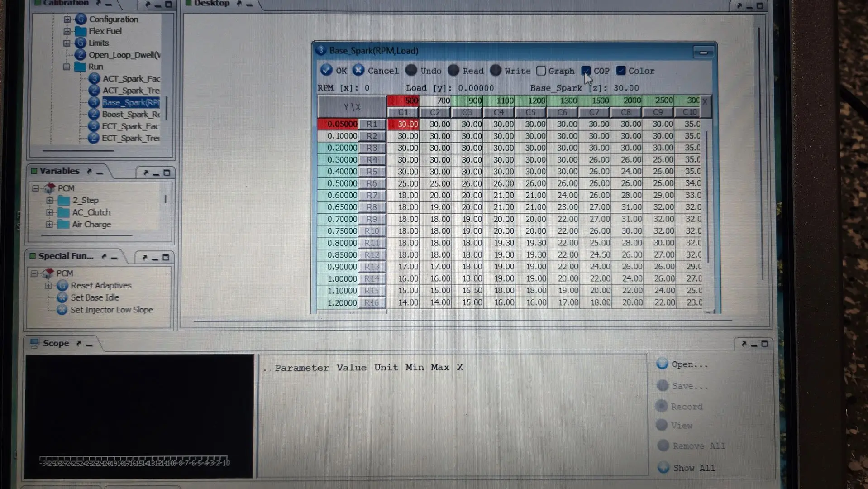Click the Set Base Idle icon

tap(62, 297)
